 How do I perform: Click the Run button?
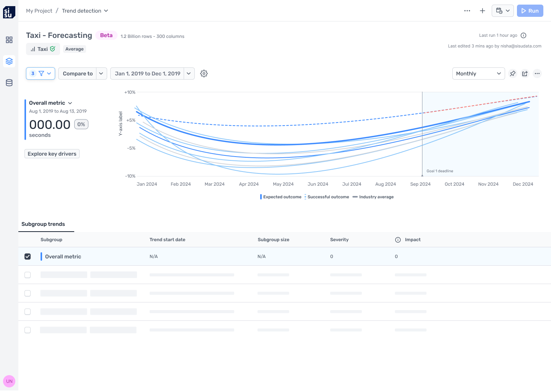point(530,11)
